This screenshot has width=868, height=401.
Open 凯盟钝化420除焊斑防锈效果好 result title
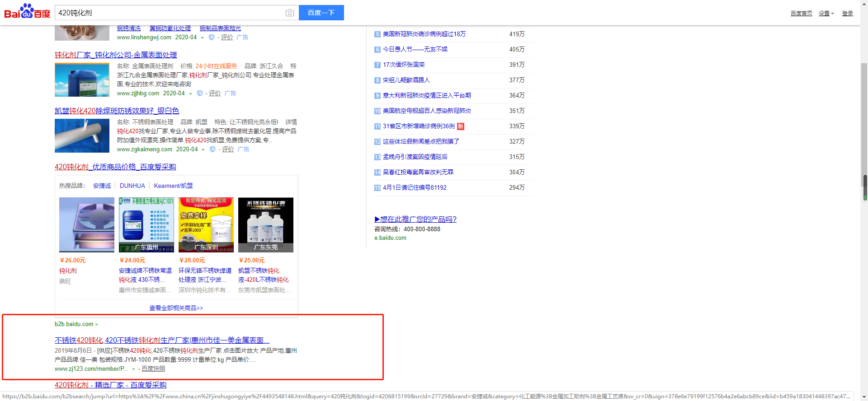(x=117, y=111)
